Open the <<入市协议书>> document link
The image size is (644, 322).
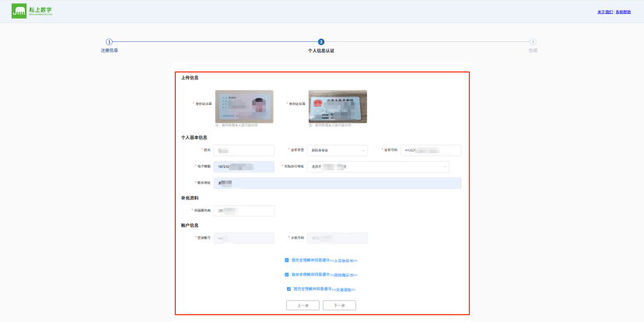click(x=345, y=261)
